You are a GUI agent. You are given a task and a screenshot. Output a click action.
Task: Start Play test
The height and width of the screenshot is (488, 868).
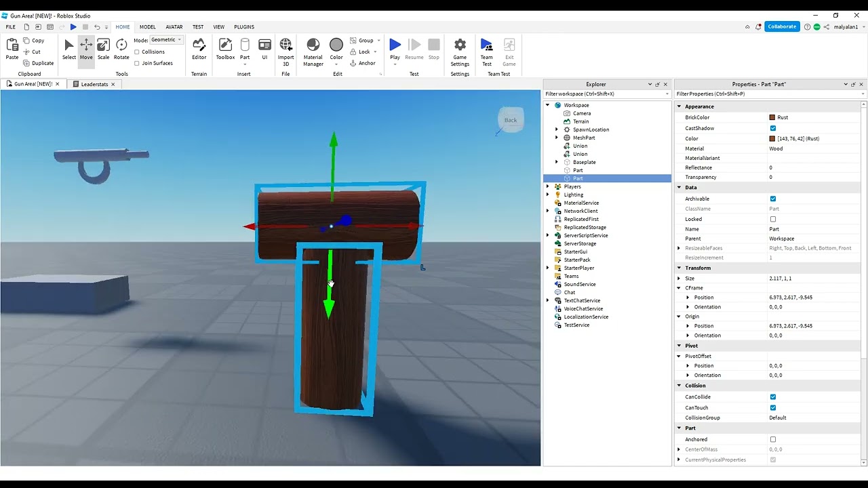[x=395, y=45]
